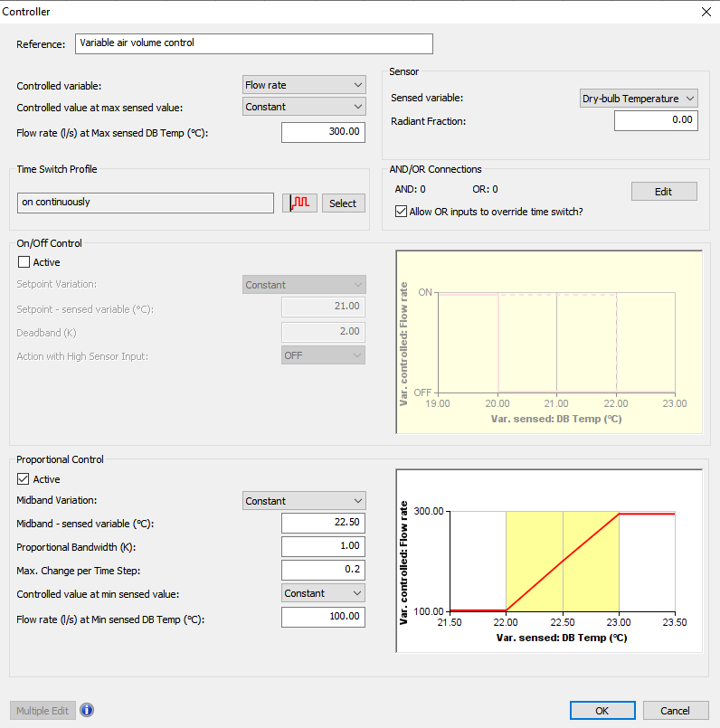Click the Max. Change per Time Step field
This screenshot has width=720, height=728.
(x=323, y=570)
